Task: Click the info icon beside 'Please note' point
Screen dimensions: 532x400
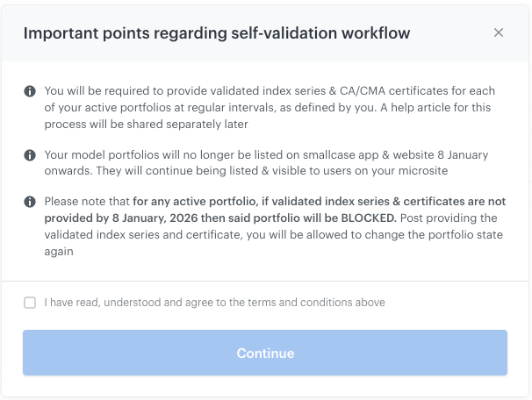Action: pos(30,203)
